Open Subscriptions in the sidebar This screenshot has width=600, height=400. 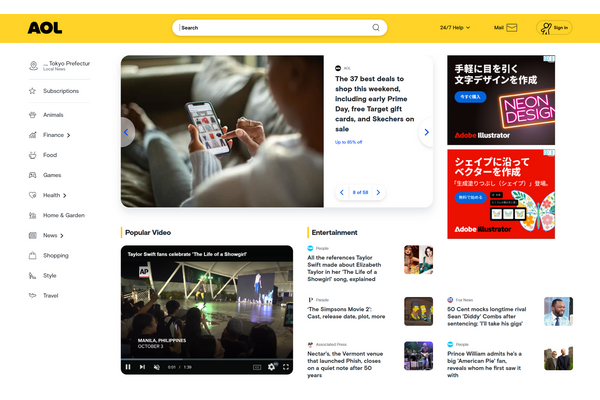coord(60,91)
